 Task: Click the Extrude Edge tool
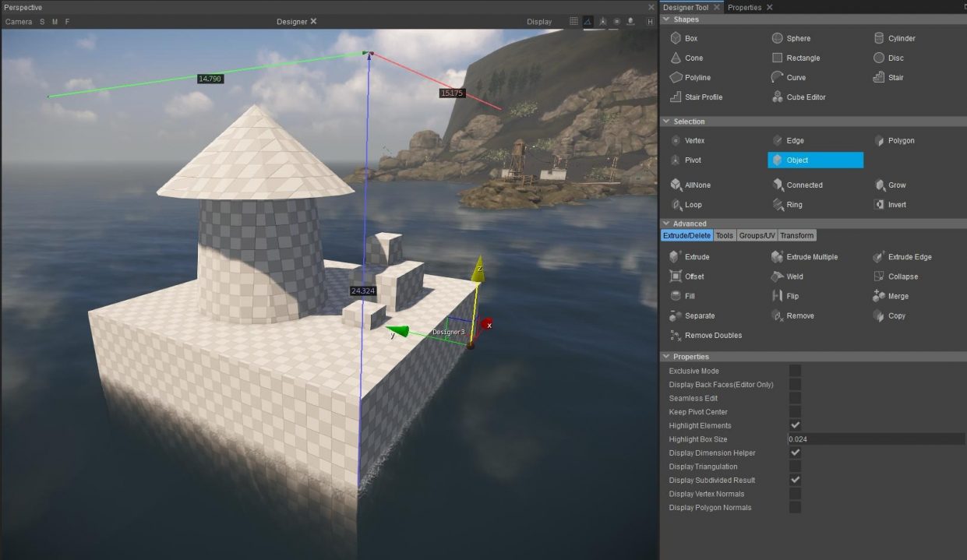click(902, 256)
